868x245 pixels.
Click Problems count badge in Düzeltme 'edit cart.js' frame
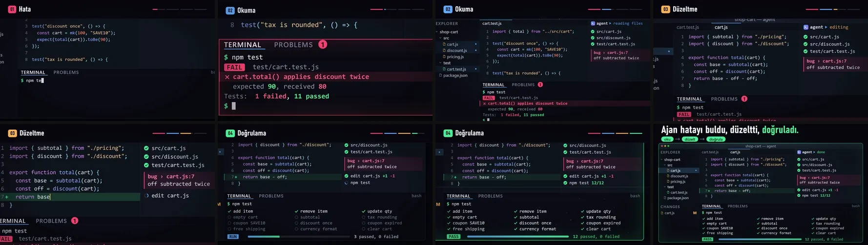[75, 221]
